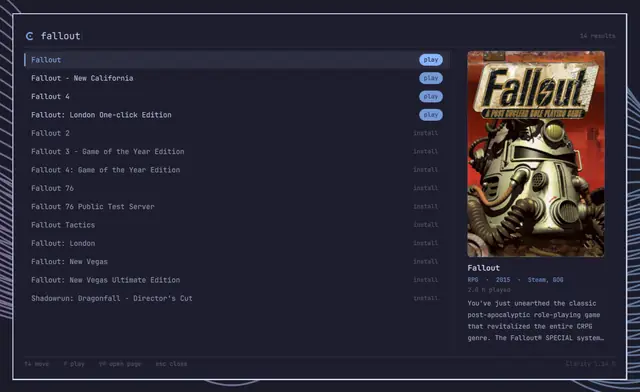Install Fallout: New Vegas Ultimate Edition

click(425, 280)
